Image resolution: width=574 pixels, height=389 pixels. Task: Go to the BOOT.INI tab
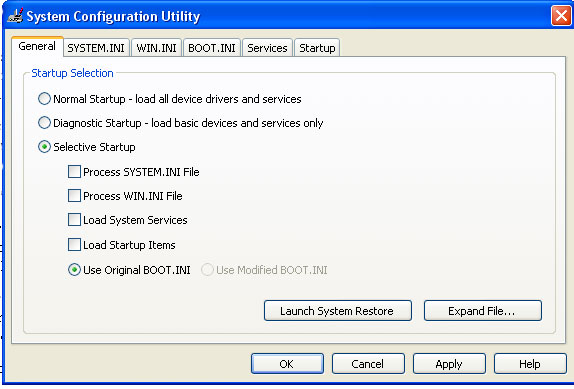(212, 48)
